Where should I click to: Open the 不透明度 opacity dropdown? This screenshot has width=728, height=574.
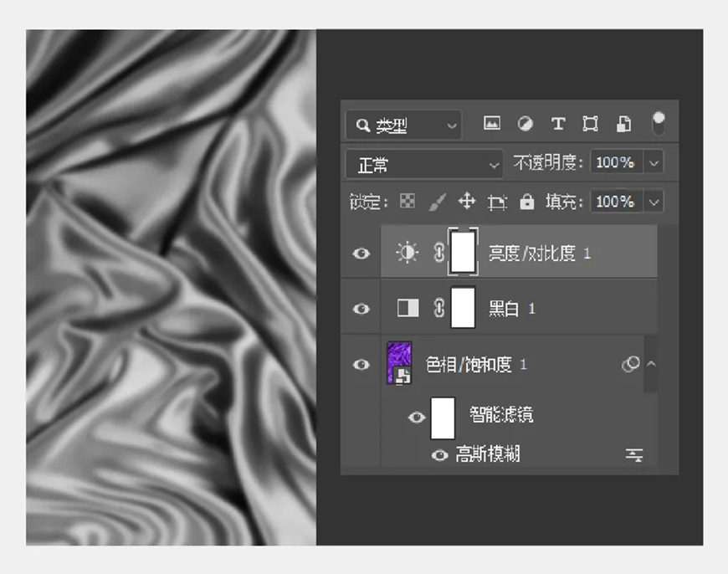[x=654, y=162]
